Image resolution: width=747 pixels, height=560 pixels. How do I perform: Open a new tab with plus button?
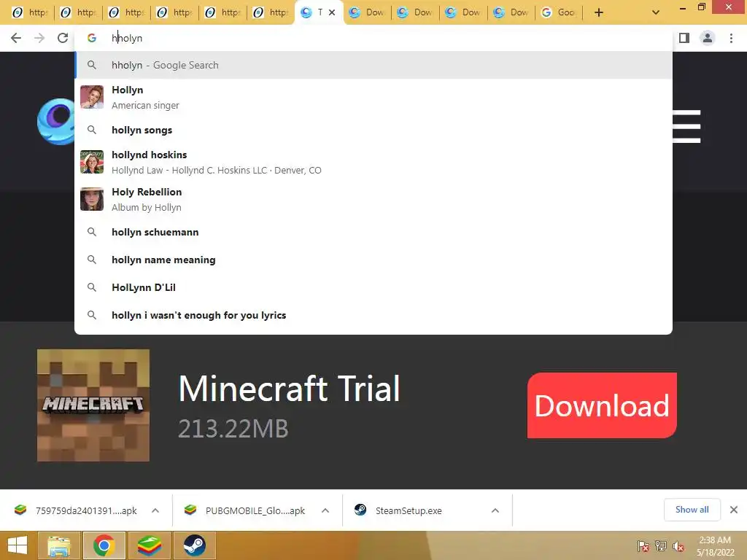click(599, 12)
